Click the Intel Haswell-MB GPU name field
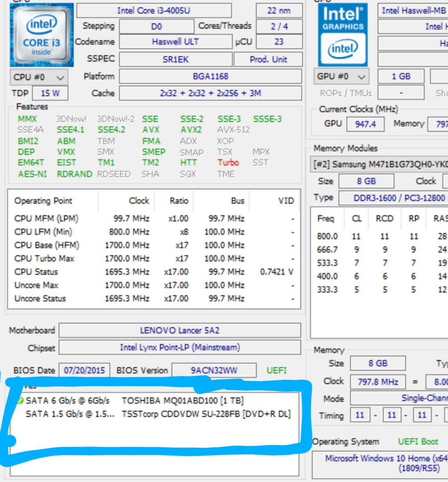The image size is (448, 482). 413,11
